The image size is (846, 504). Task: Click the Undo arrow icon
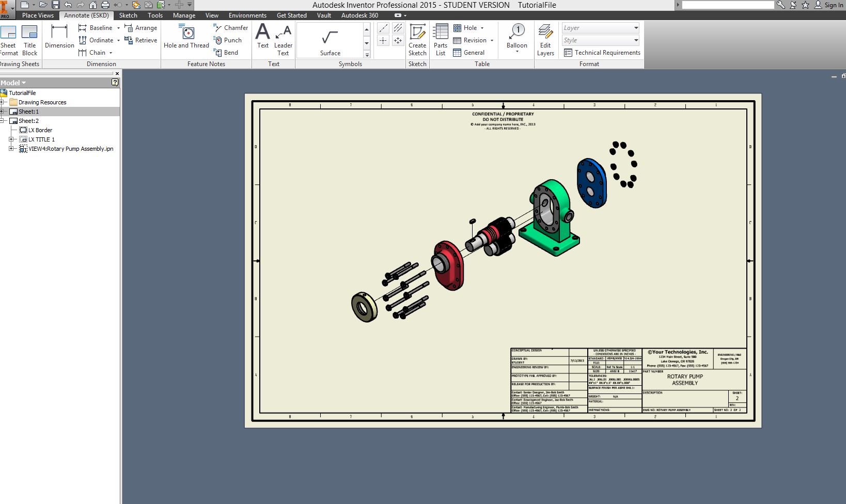68,5
